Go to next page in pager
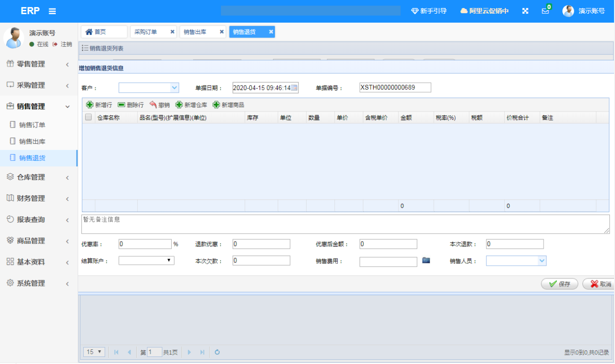 (x=189, y=352)
